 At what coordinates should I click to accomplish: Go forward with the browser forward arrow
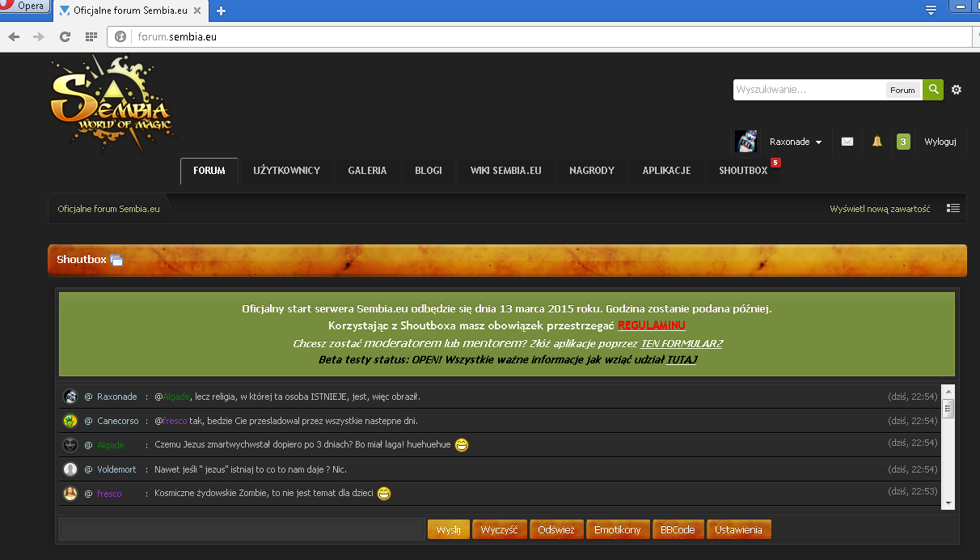pos(39,36)
